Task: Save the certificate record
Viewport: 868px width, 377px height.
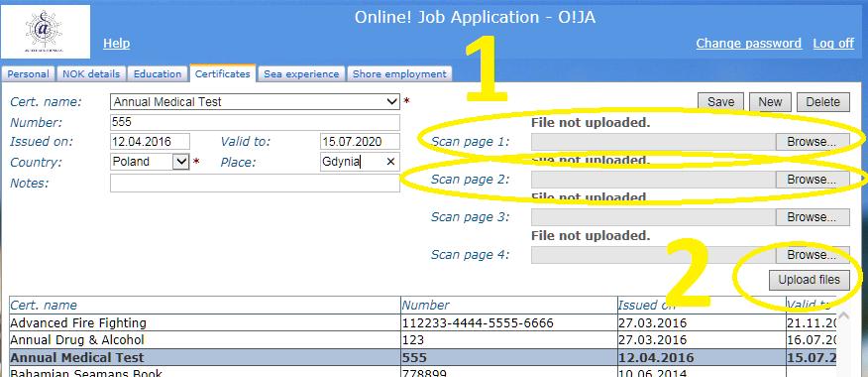Action: [720, 102]
